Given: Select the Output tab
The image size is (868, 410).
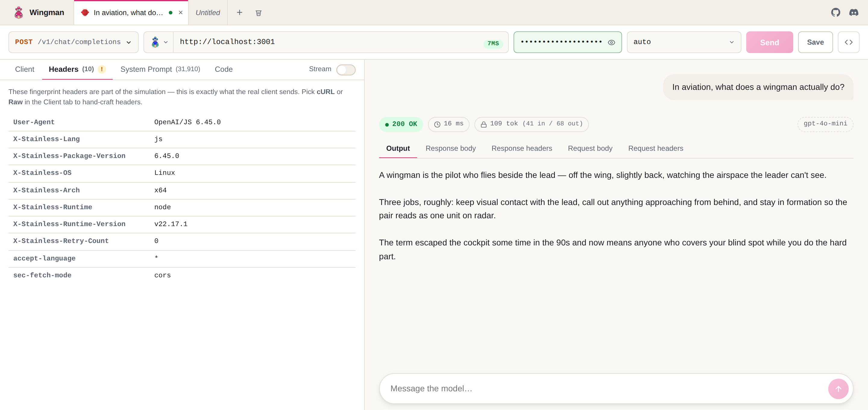Looking at the screenshot, I should pyautogui.click(x=398, y=148).
